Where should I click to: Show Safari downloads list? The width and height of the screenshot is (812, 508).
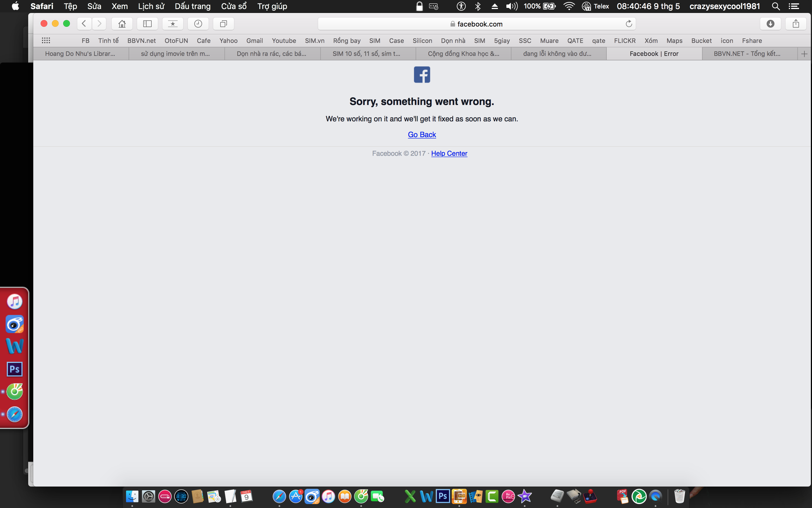770,23
